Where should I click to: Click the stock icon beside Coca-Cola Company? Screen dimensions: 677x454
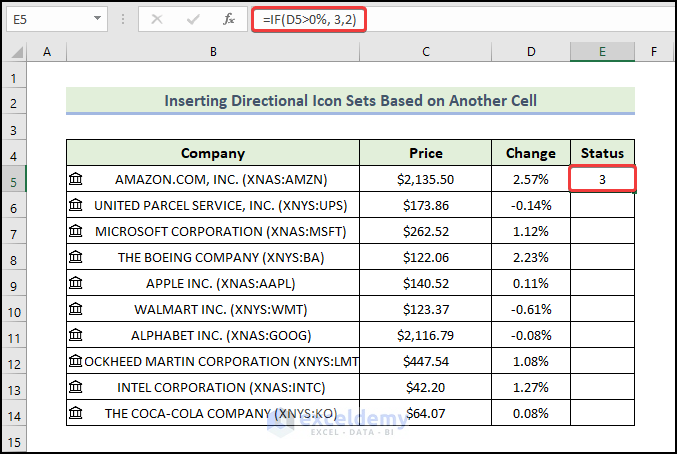(76, 413)
